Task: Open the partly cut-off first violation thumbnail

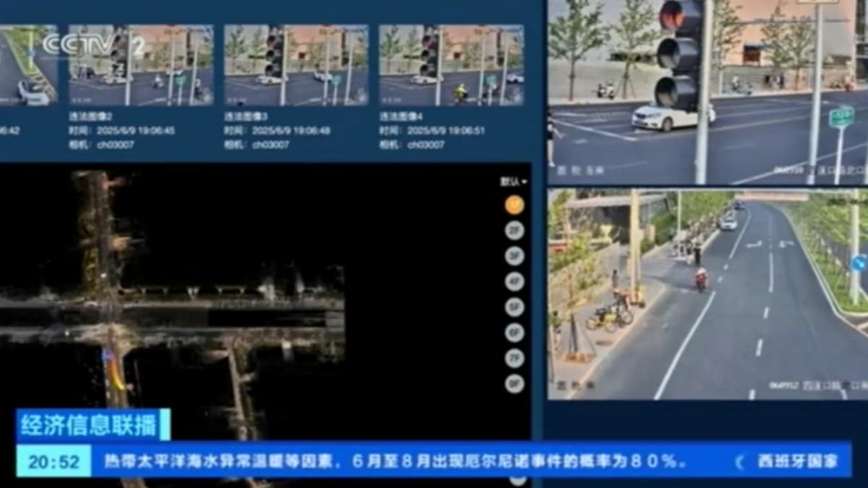Action: (29, 66)
